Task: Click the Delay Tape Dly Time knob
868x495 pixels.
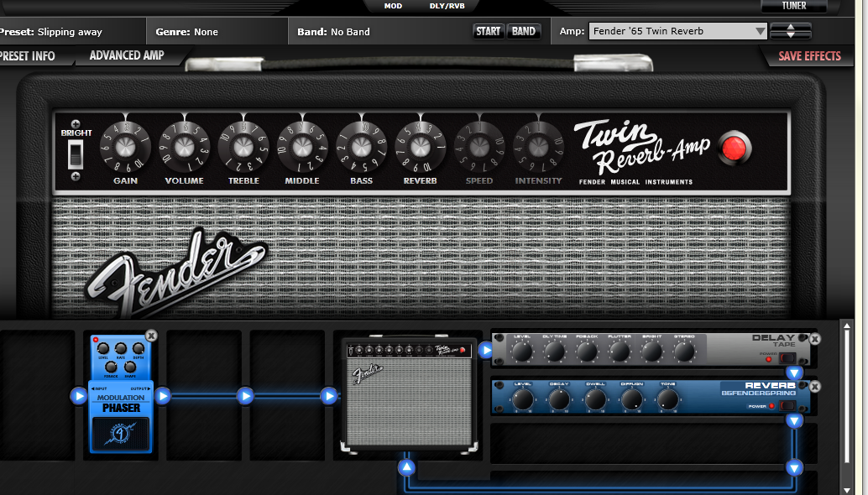Action: (555, 352)
